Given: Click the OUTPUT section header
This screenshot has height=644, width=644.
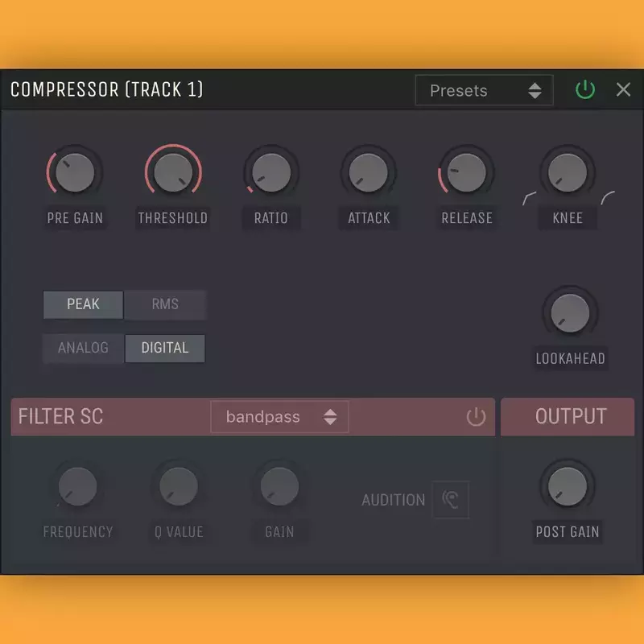Looking at the screenshot, I should pyautogui.click(x=568, y=416).
